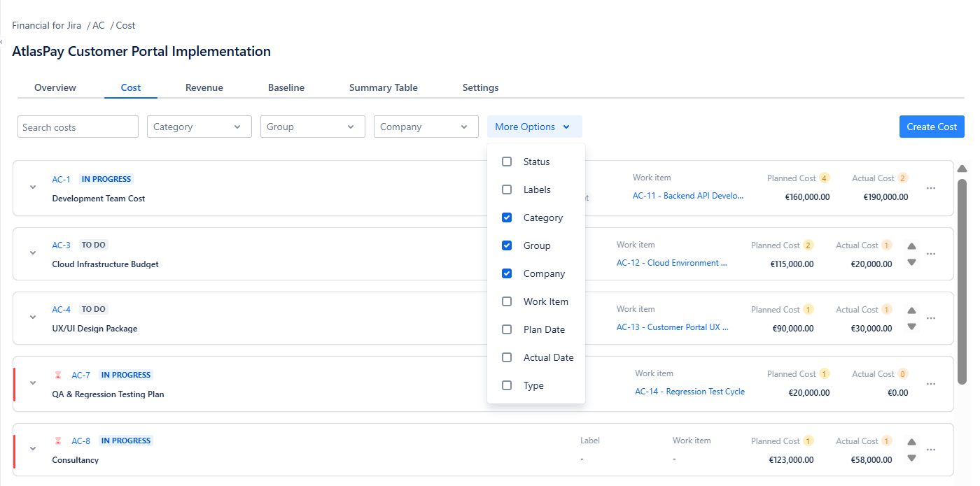Screen dimensions: 980x486
Task: Click the Planned Cost count badge for AC-4
Action: click(808, 310)
